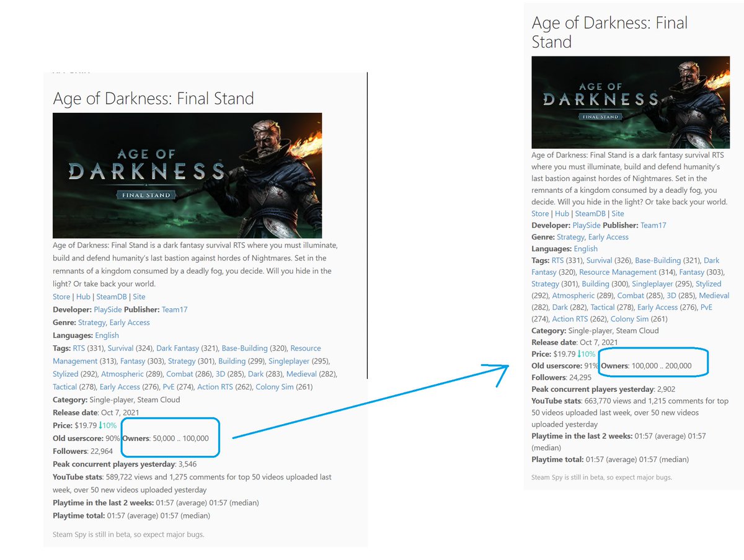
Task: Open the Survival (324) tag
Action: tap(120, 349)
